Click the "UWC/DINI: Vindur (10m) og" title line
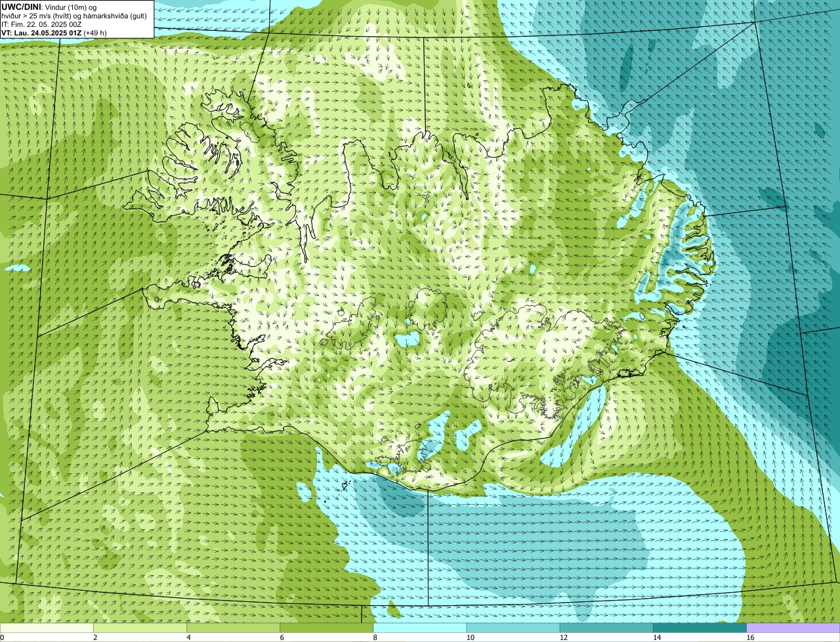Image resolution: width=840 pixels, height=642 pixels. (49, 7)
